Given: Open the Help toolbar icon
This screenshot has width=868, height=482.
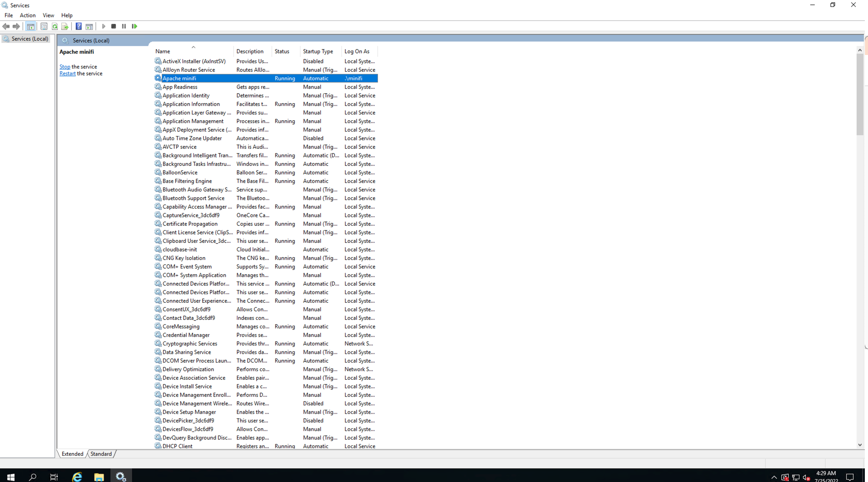Looking at the screenshot, I should (78, 27).
